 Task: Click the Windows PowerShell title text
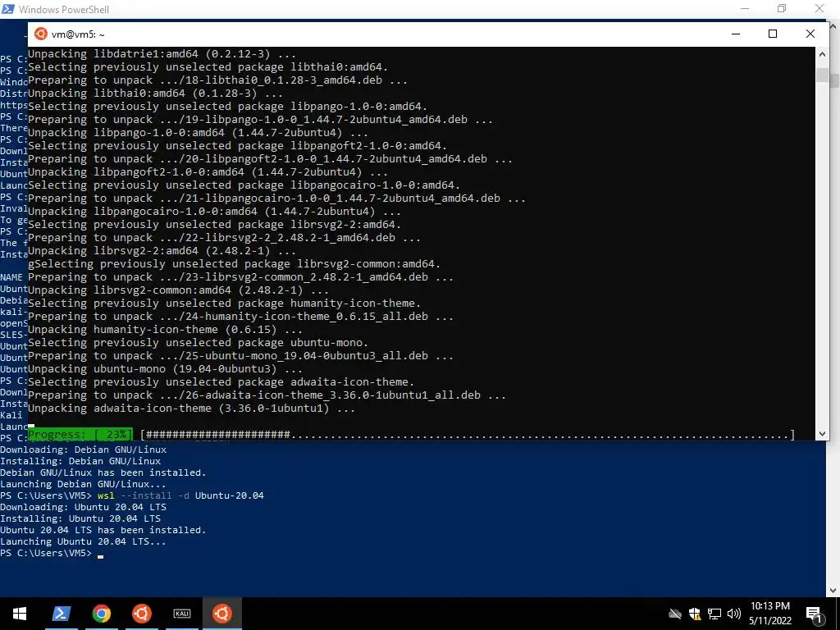tap(64, 9)
